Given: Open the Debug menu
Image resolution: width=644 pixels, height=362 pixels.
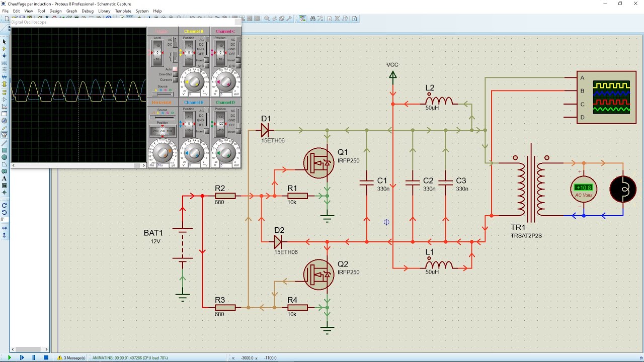Looking at the screenshot, I should tap(88, 11).
